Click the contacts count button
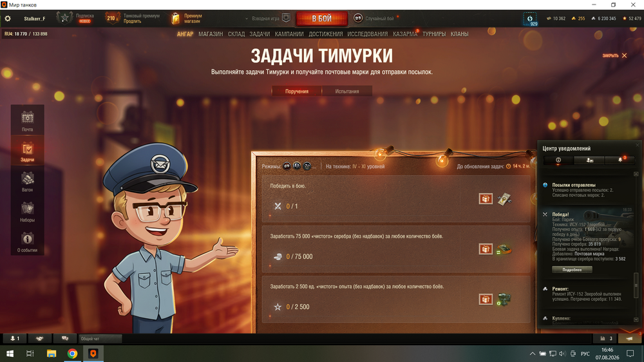This screenshot has height=362, width=644. [15, 339]
